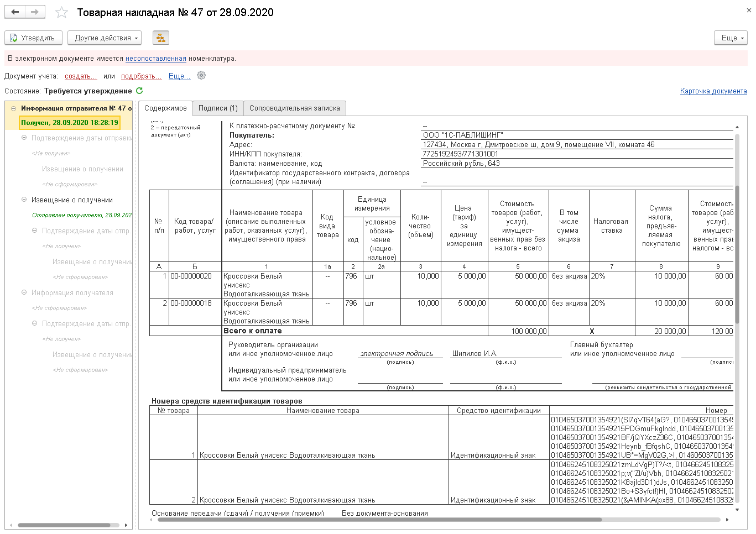Click the создать... link
Viewport: 756px width, 534px height.
pos(81,76)
